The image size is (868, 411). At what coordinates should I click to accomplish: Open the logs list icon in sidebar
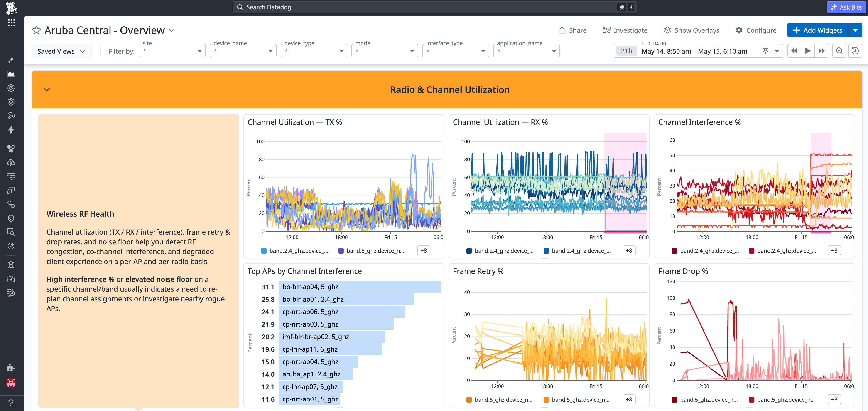pos(11,176)
